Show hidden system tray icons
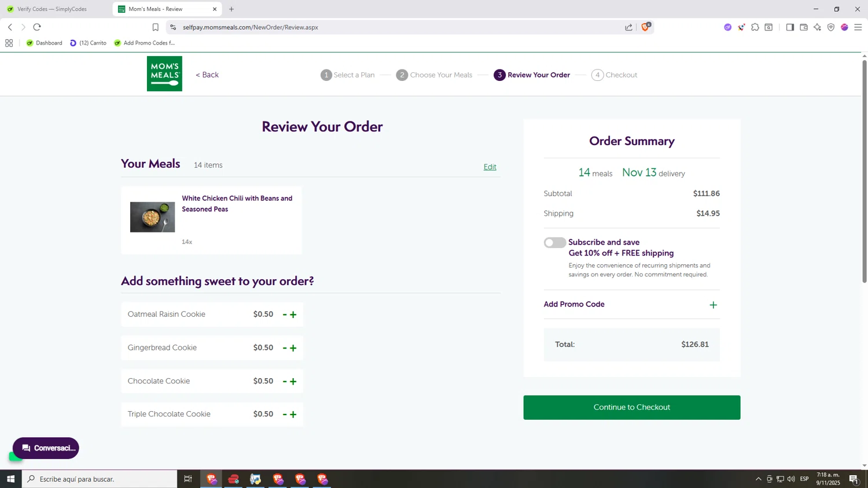 coord(758,479)
